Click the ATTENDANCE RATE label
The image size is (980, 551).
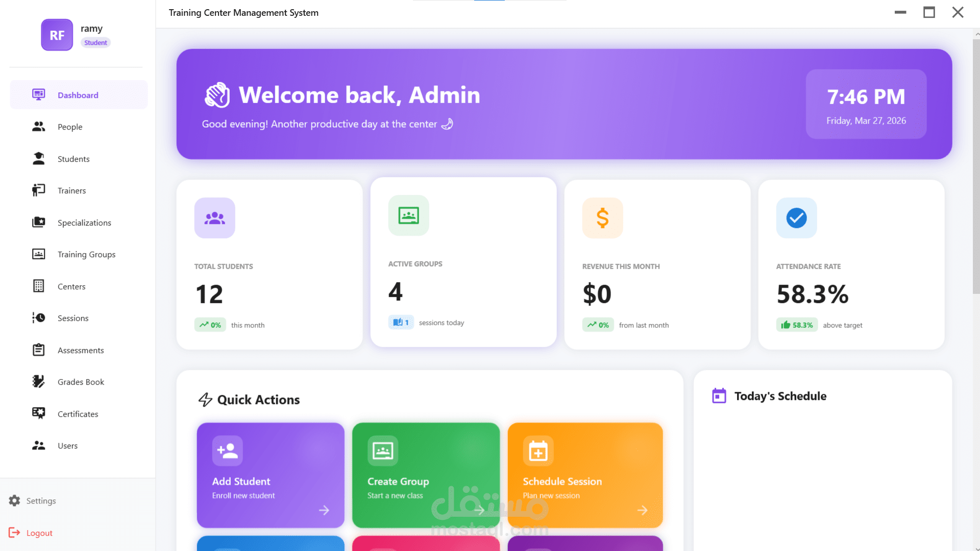coord(808,266)
